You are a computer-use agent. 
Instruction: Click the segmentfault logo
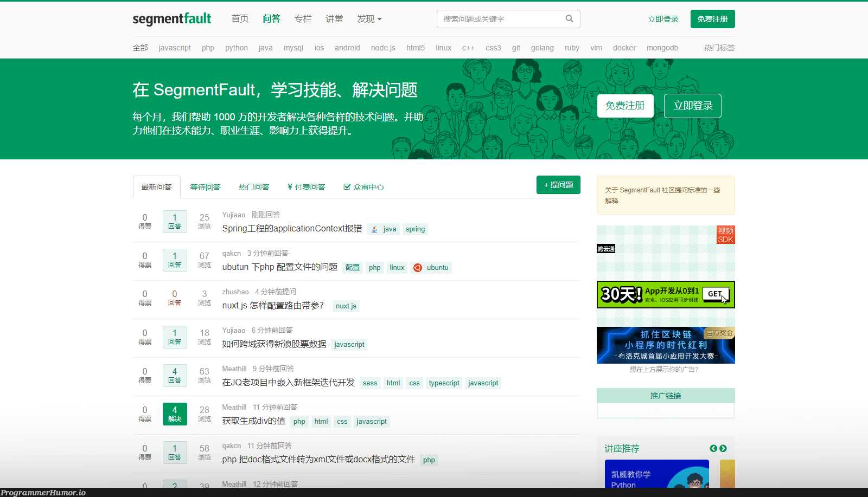(171, 19)
